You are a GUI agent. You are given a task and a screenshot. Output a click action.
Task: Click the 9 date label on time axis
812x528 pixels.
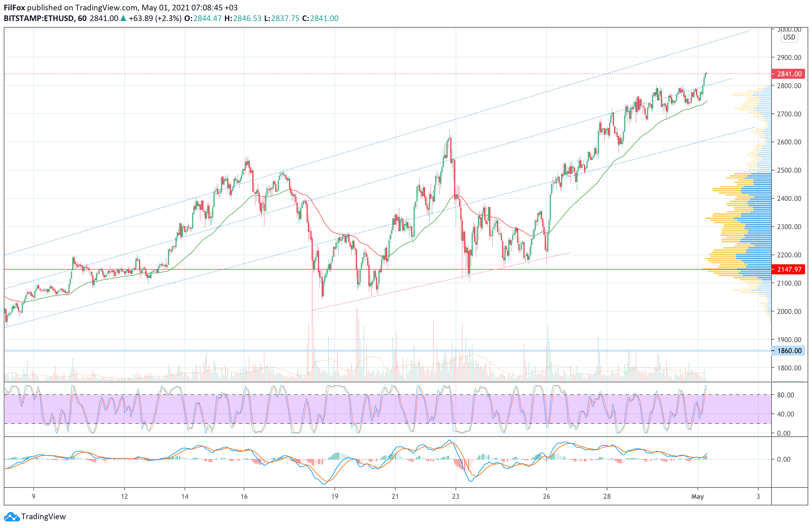click(34, 497)
